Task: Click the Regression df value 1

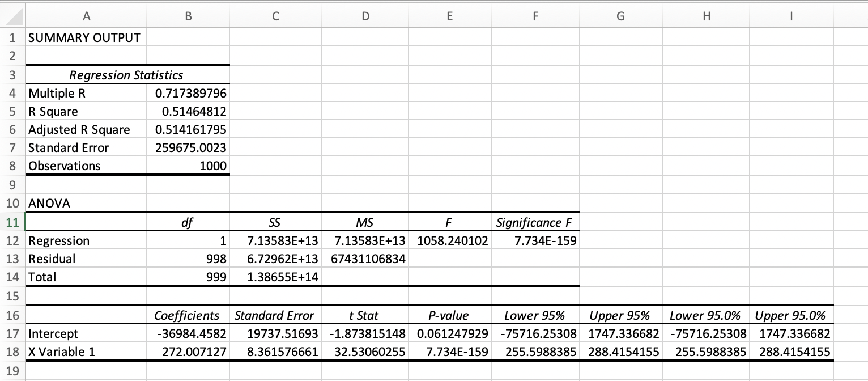Action: point(224,240)
